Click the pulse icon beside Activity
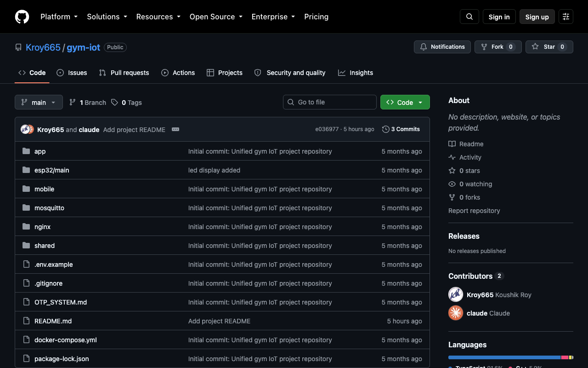 pyautogui.click(x=452, y=157)
